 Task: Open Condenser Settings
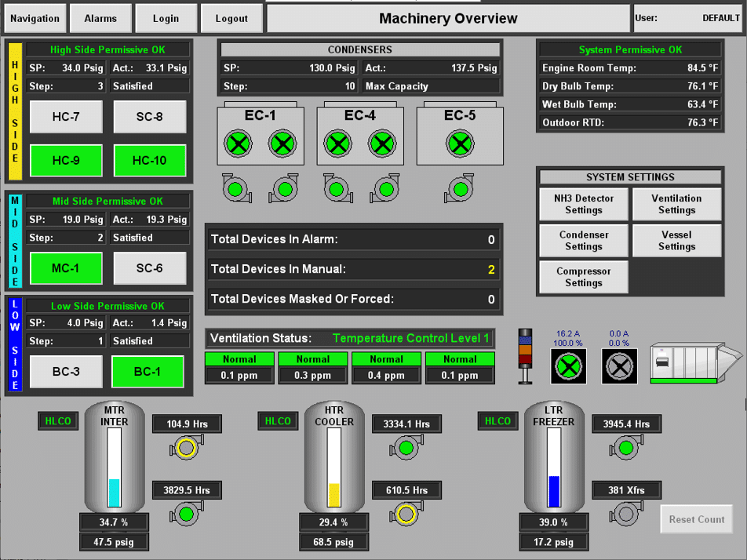584,241
